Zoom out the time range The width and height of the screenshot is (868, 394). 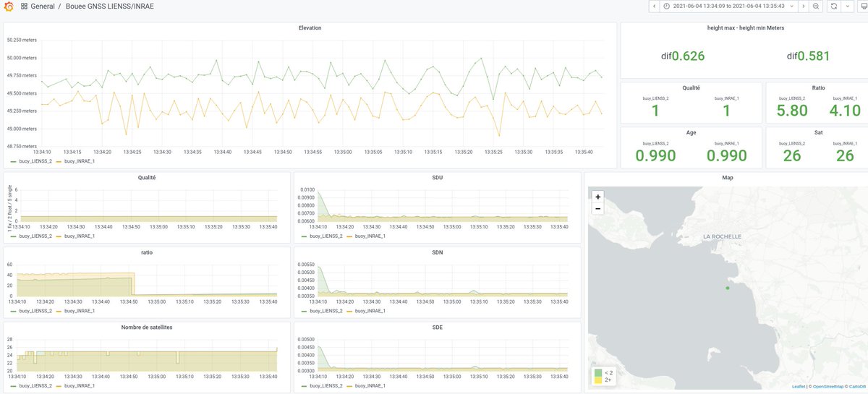816,7
